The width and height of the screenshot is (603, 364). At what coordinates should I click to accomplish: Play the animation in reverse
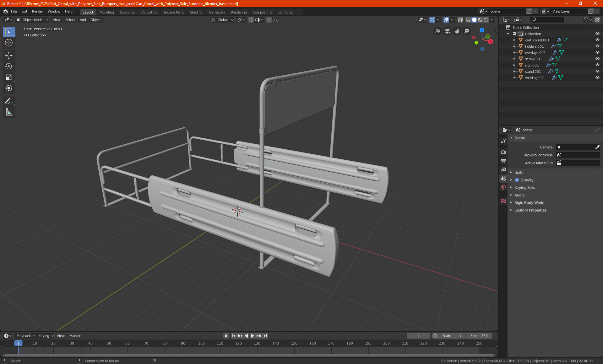pos(246,336)
